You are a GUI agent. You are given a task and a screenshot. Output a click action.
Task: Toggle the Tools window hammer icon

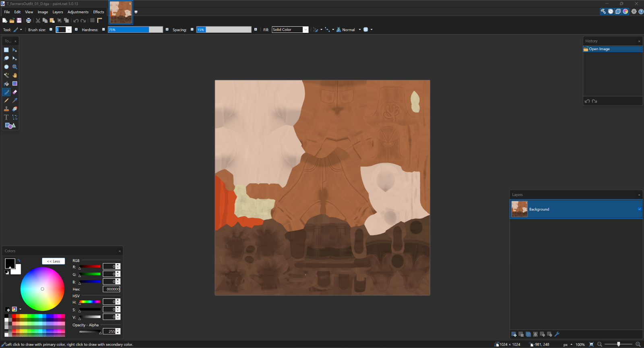point(603,12)
